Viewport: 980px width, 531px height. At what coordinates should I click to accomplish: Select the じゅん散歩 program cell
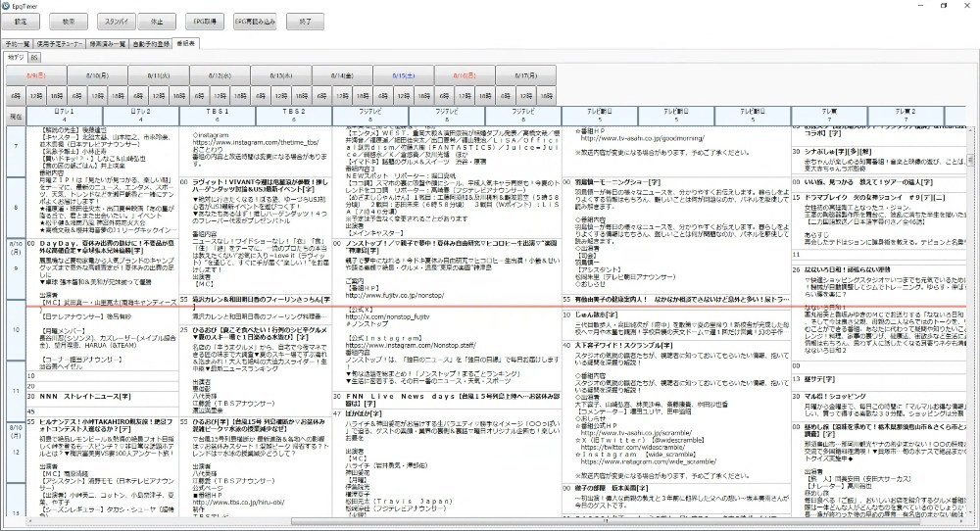(x=675, y=325)
